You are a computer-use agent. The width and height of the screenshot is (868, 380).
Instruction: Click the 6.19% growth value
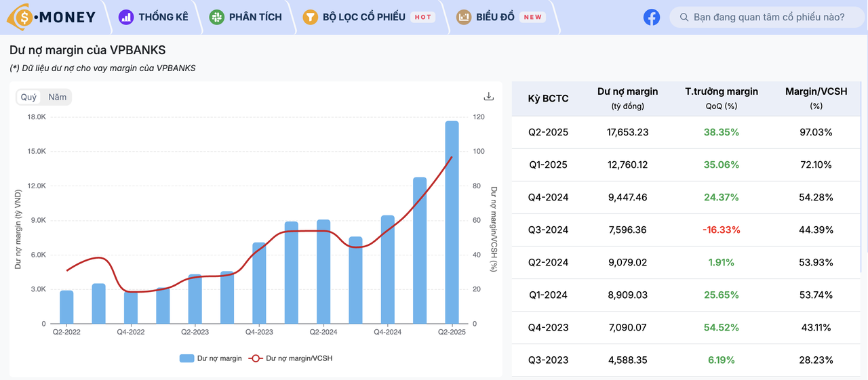tap(722, 360)
